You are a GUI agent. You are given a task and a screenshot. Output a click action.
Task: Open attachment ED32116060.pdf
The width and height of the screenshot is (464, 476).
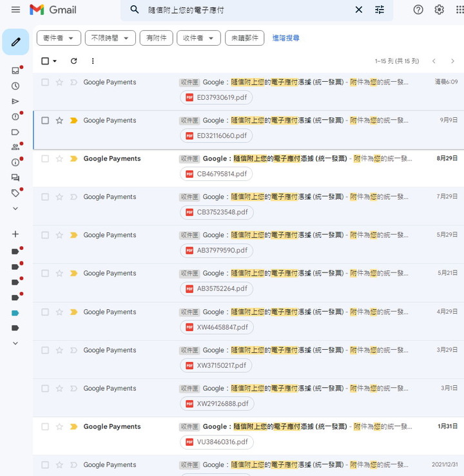coord(216,136)
